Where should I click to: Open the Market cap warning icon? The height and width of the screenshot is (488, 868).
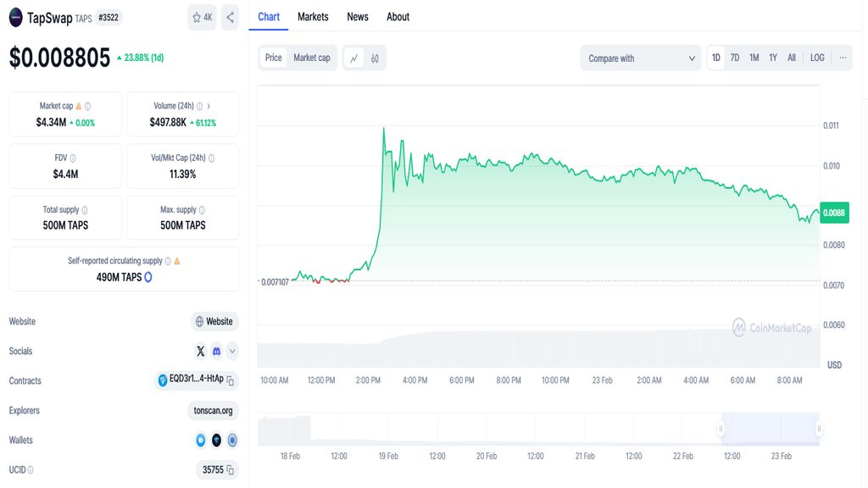(x=79, y=106)
